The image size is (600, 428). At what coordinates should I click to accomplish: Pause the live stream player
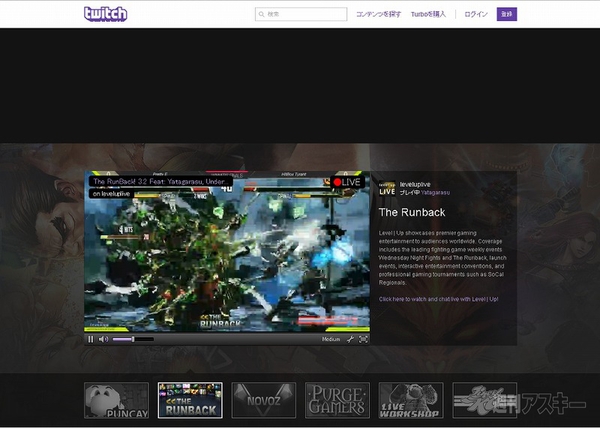[91, 339]
